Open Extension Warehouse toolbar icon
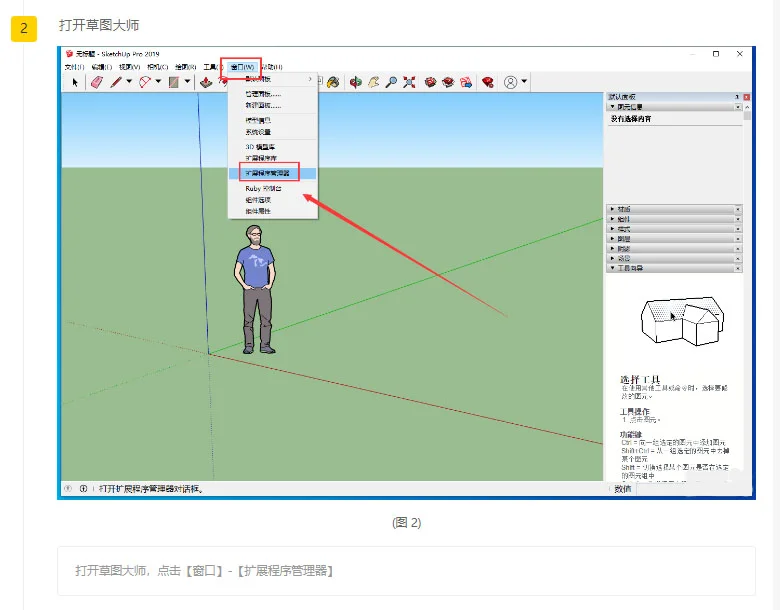 [x=448, y=82]
